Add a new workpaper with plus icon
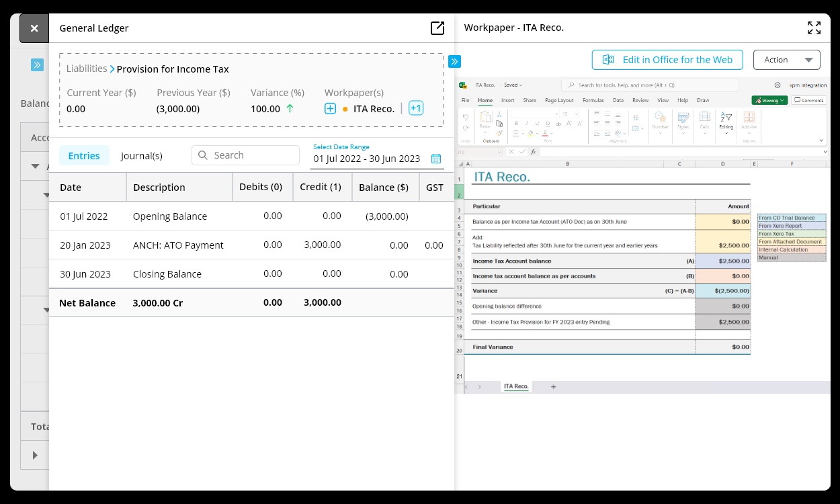The image size is (840, 504). 330,109
